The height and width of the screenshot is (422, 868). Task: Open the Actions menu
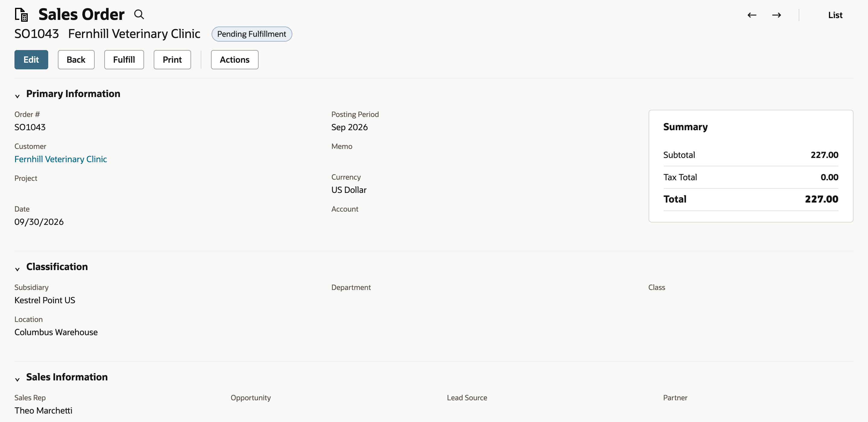(234, 60)
